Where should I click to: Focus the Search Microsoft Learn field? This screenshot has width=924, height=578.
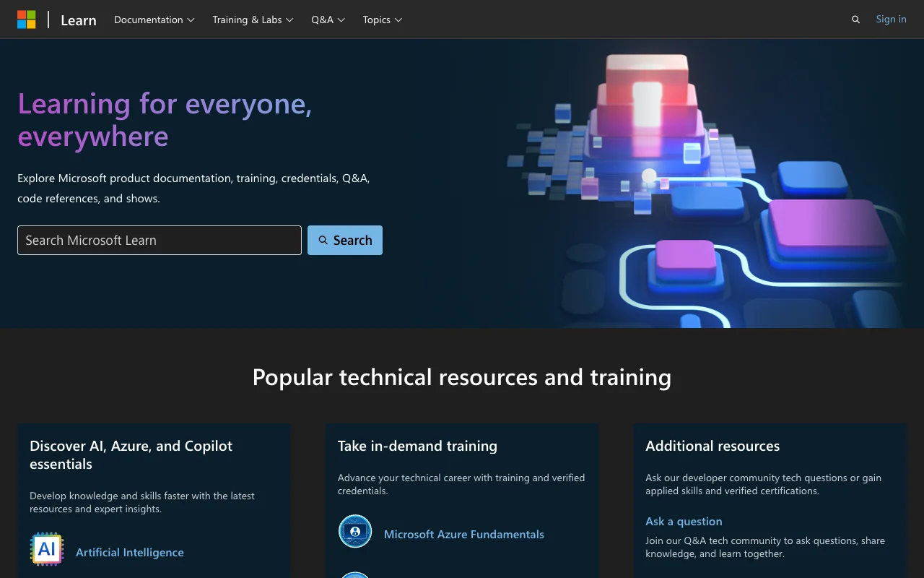[x=160, y=241]
